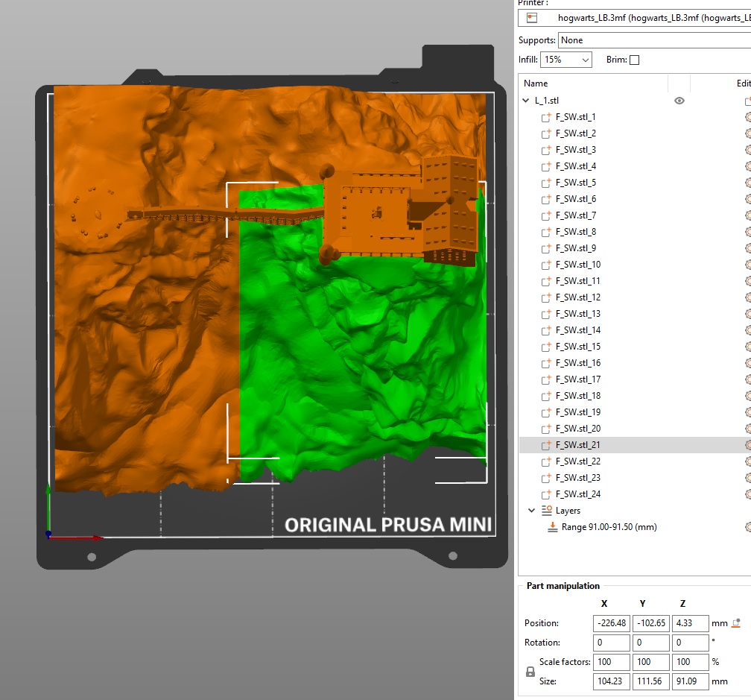Click the Z position field 4.33
This screenshot has width=751, height=700.
690,623
